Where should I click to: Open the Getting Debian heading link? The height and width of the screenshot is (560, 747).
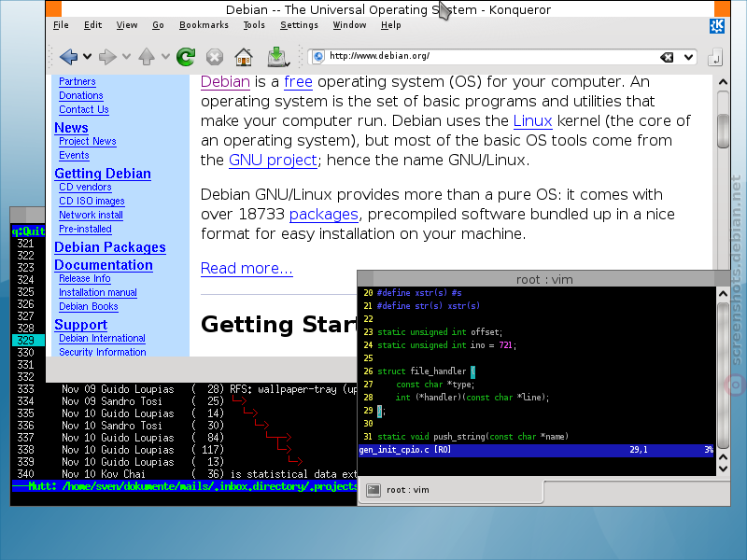tap(103, 174)
